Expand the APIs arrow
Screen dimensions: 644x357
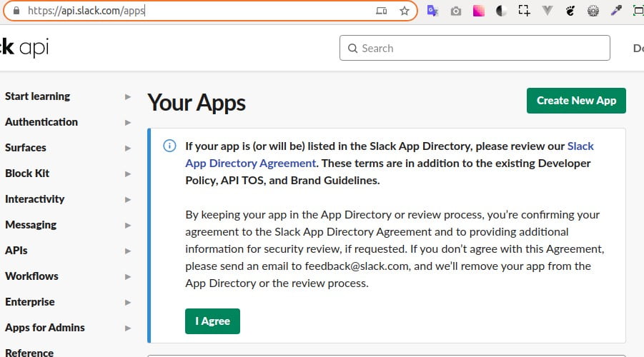pos(128,251)
